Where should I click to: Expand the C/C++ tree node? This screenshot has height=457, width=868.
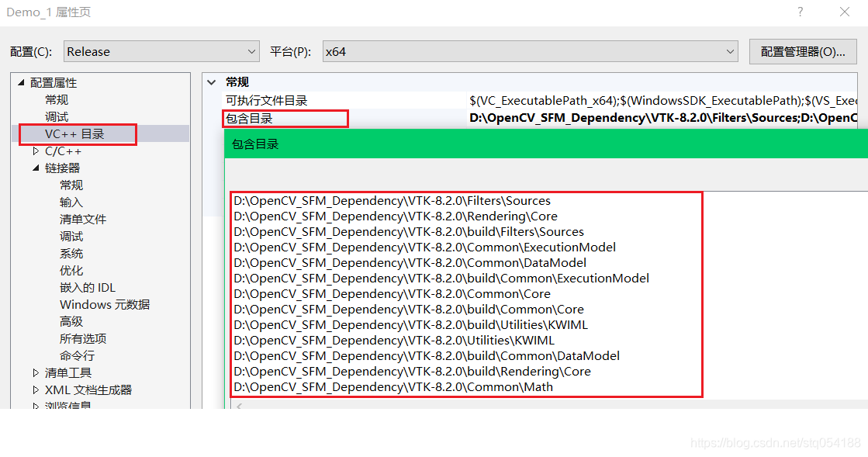click(x=35, y=151)
